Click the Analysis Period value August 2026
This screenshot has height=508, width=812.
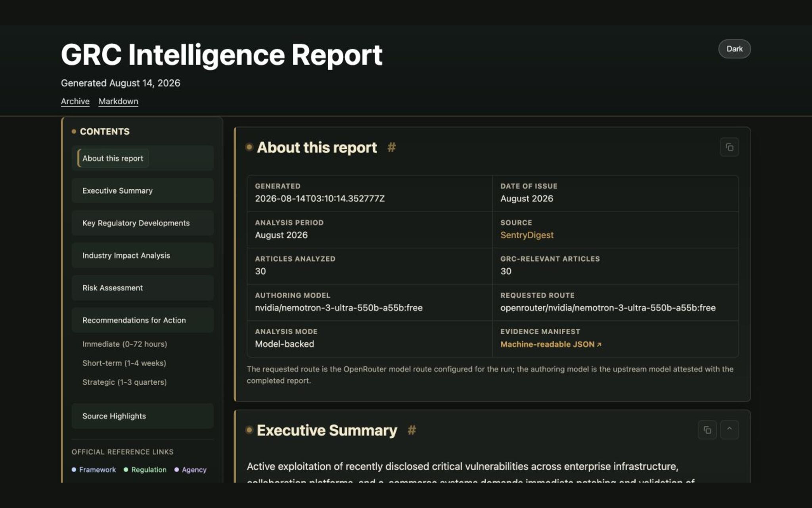pyautogui.click(x=281, y=235)
